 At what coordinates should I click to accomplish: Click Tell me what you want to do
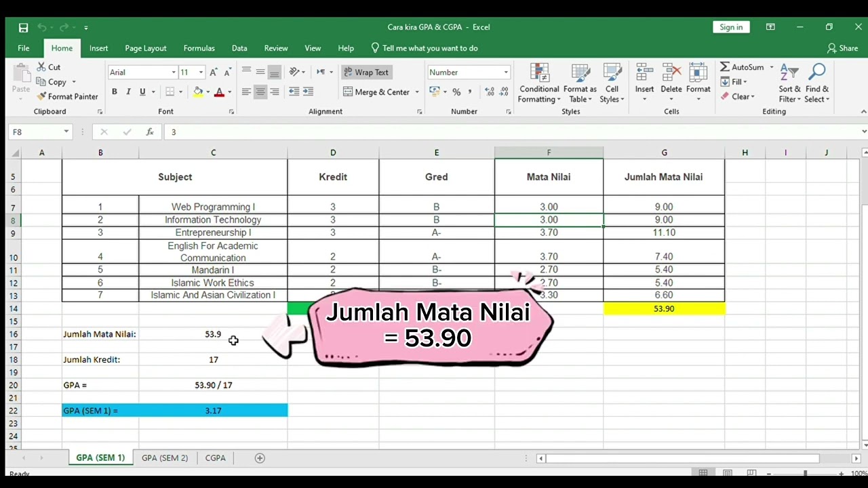coord(425,48)
